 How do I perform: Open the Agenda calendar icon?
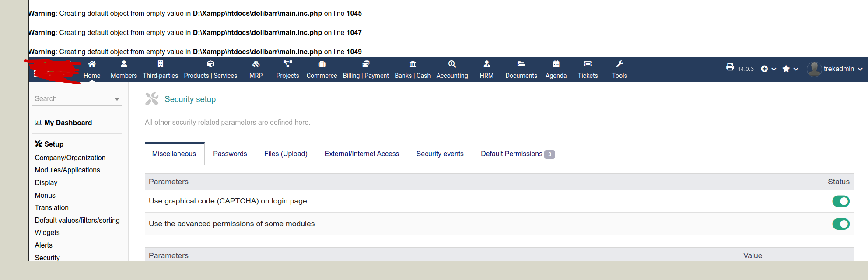(556, 64)
